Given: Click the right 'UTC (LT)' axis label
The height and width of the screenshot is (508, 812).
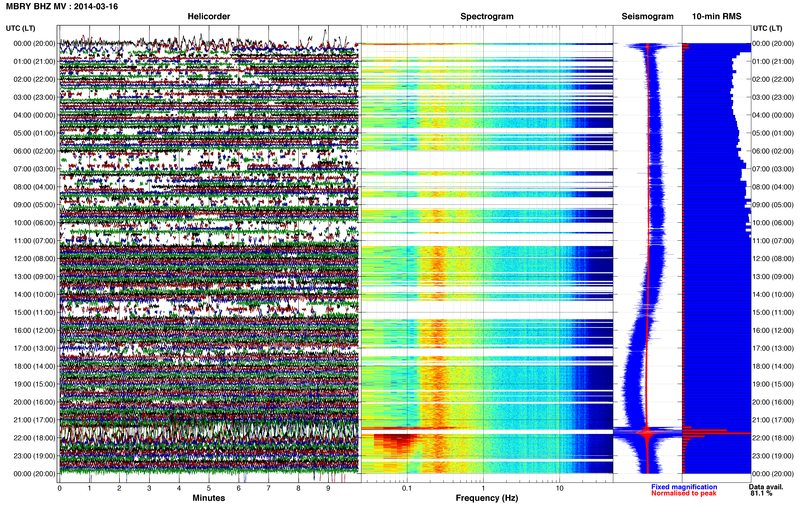Looking at the screenshot, I should tap(768, 28).
